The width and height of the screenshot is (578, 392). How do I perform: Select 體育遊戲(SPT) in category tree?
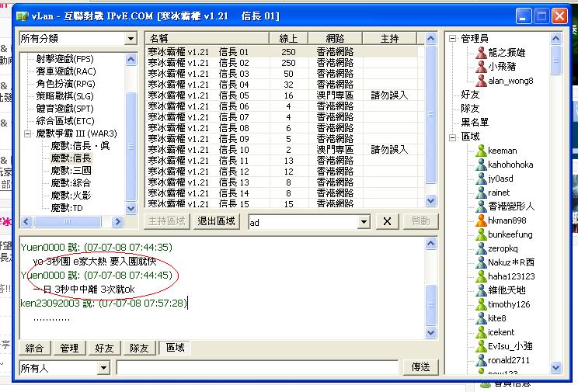[65, 109]
